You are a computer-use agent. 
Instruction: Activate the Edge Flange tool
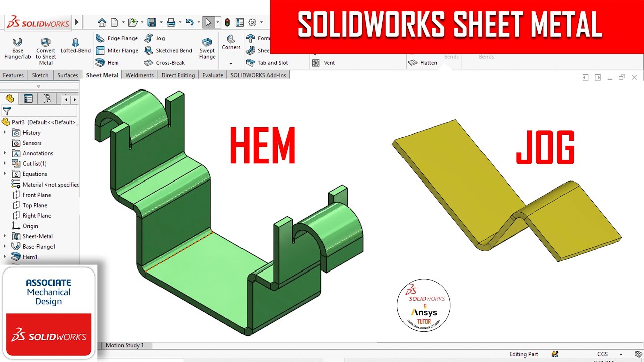(x=116, y=38)
